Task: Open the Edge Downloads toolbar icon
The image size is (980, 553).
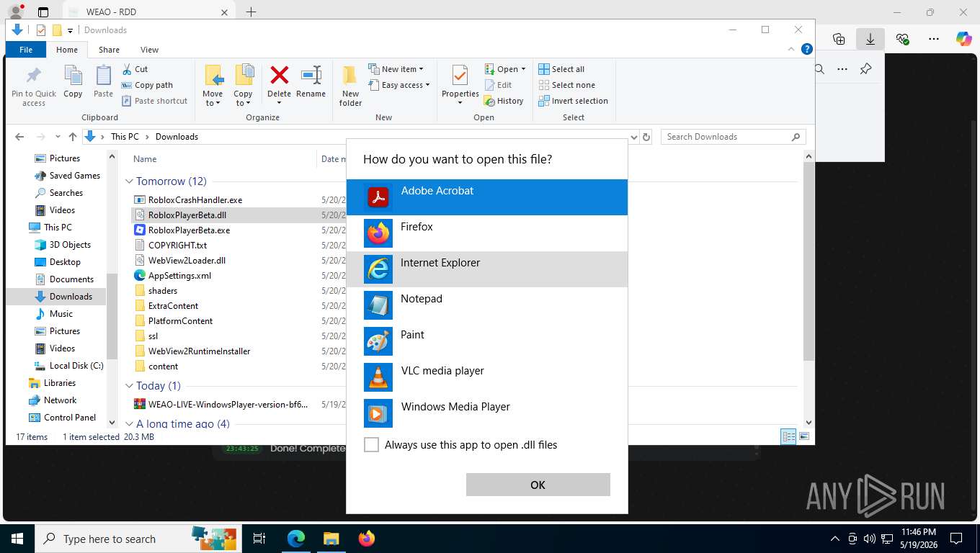Action: click(x=870, y=39)
